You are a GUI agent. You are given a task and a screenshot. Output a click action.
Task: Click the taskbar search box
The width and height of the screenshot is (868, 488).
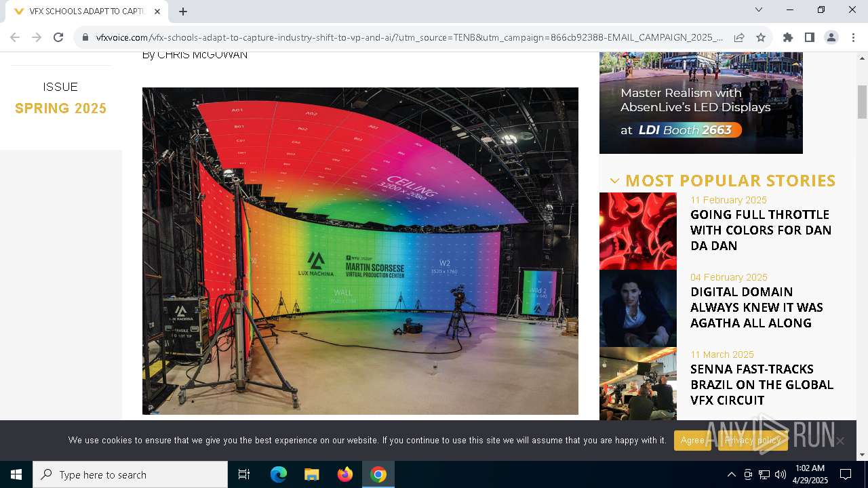[130, 474]
